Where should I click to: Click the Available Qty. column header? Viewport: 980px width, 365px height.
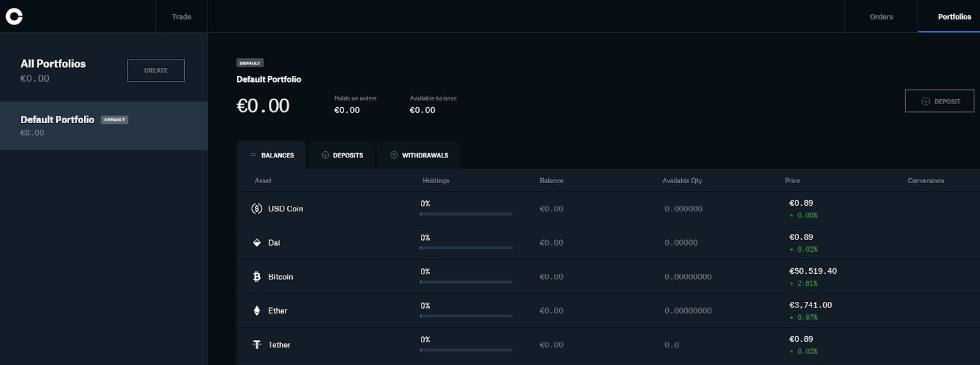(682, 181)
